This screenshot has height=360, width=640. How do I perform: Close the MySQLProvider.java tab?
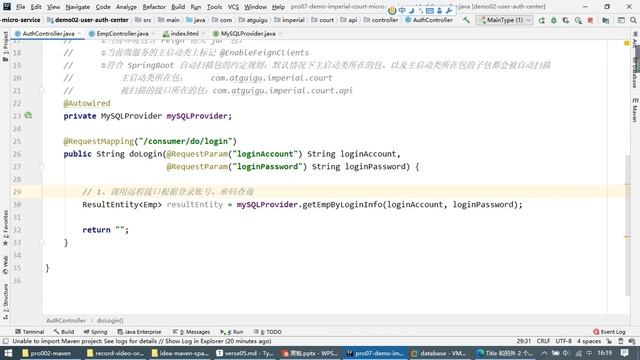[280, 33]
